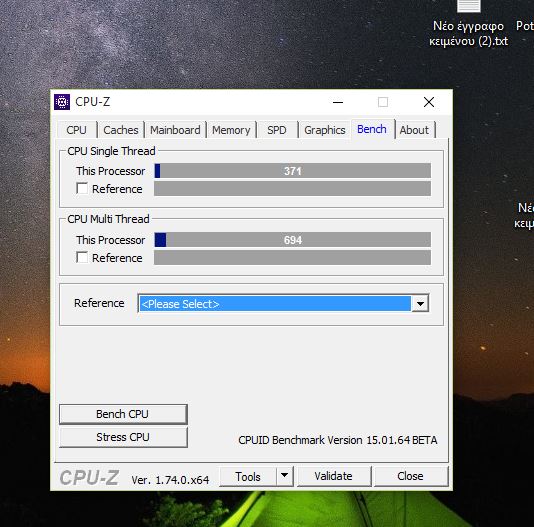Open the Νέο έγγραφο κειμένου (2).txt desktop file

[x=468, y=24]
